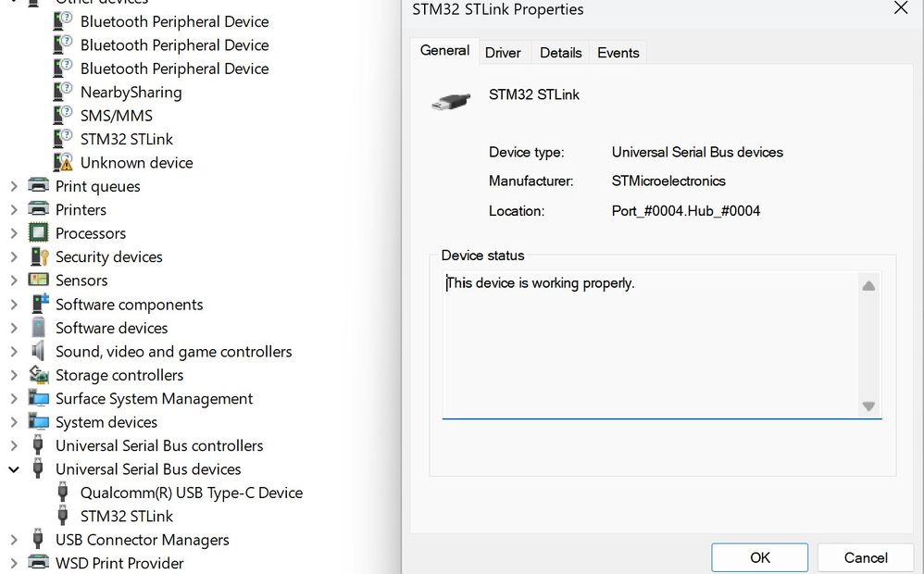Close the STM32 STLink Properties dialog
This screenshot has width=924, height=574.
[x=901, y=8]
